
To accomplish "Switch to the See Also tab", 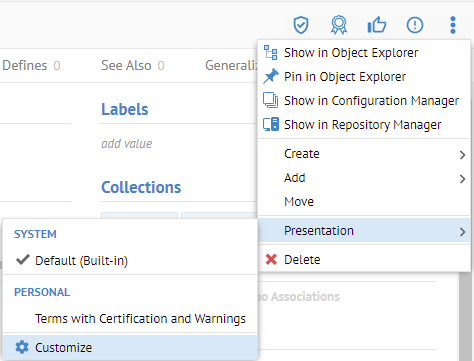I will [x=133, y=65].
